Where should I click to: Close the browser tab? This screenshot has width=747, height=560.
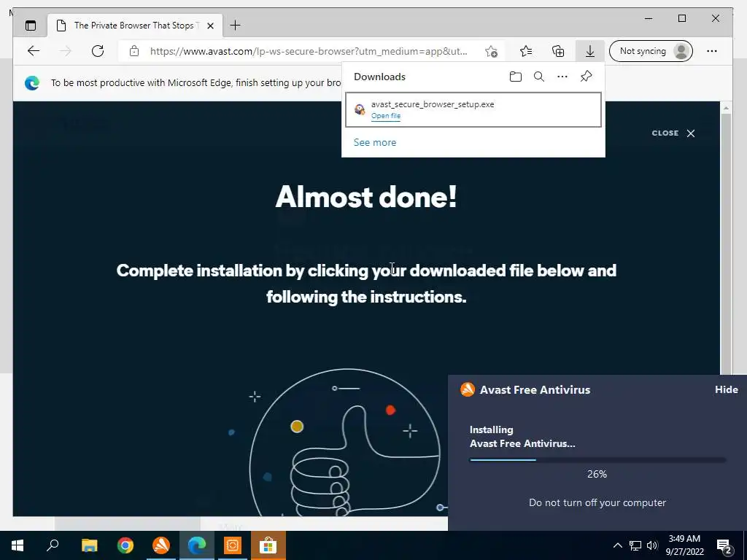(211, 26)
